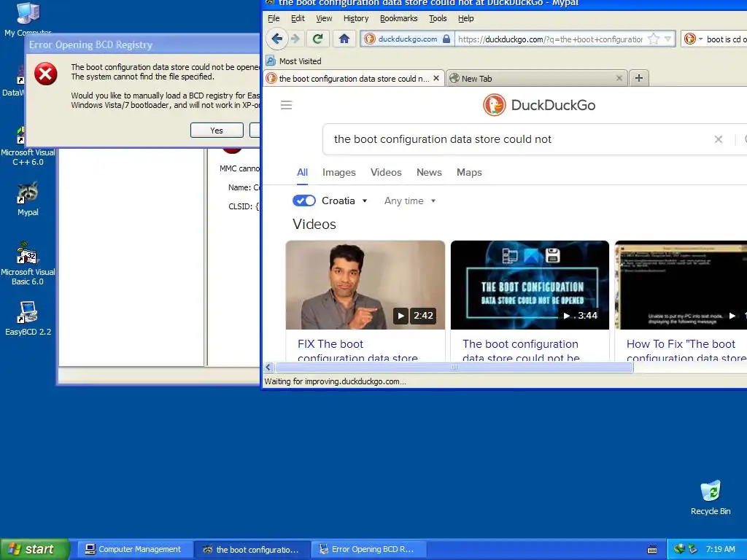Play the 2:42 video thumbnail
The width and height of the screenshot is (747, 560).
point(365,285)
